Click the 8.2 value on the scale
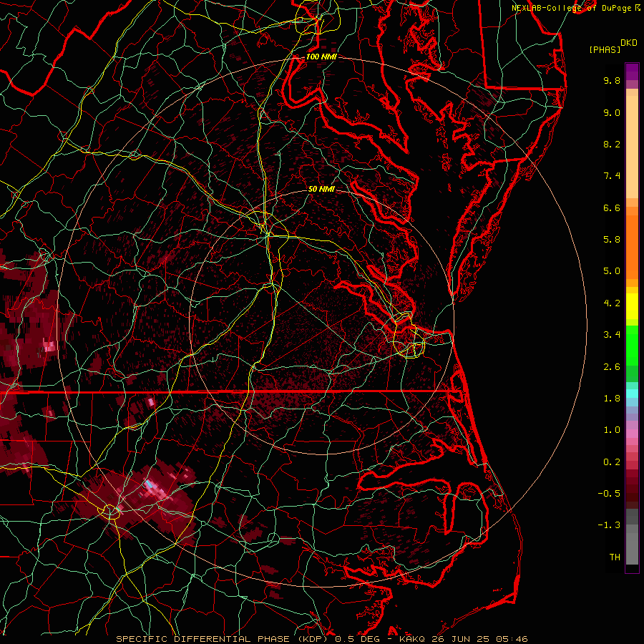The image size is (644, 644). click(x=612, y=144)
